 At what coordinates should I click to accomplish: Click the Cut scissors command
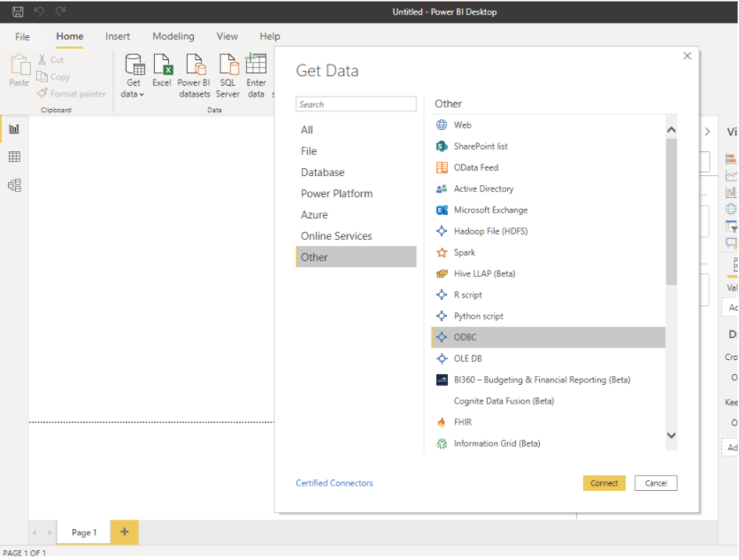coord(51,60)
